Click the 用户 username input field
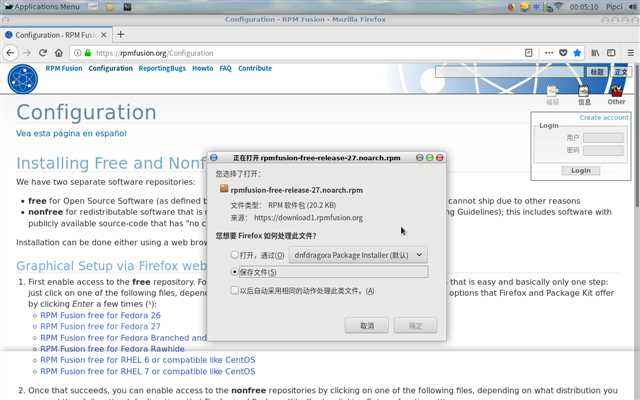This screenshot has height=400, width=640. pos(603,138)
